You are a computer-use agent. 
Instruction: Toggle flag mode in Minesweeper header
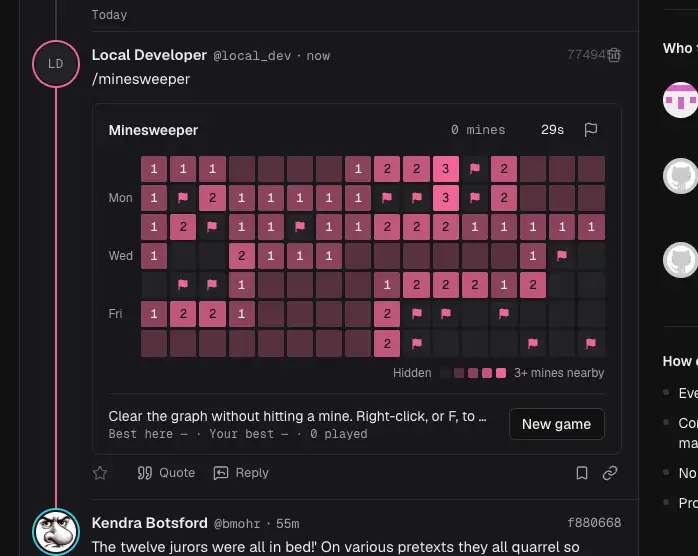(591, 130)
